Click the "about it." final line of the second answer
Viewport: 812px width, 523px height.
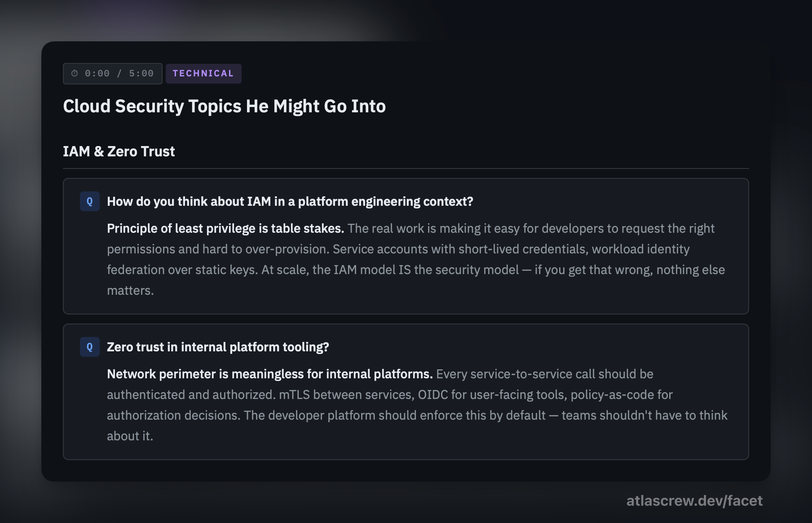coord(130,436)
